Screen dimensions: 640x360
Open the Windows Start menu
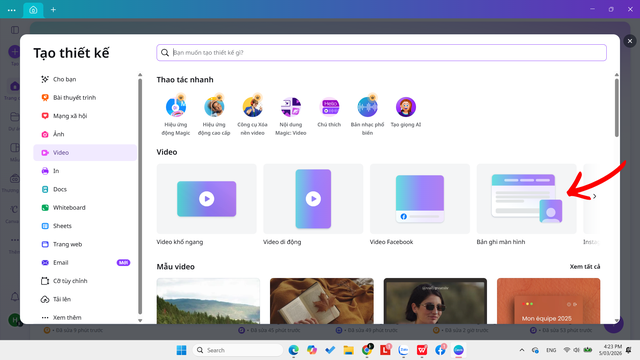point(181,350)
